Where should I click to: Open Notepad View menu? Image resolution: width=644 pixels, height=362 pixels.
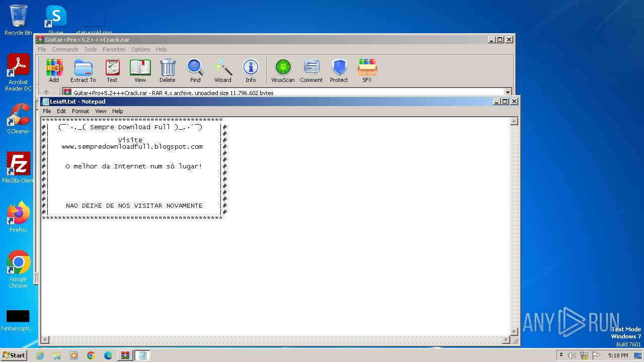101,111
